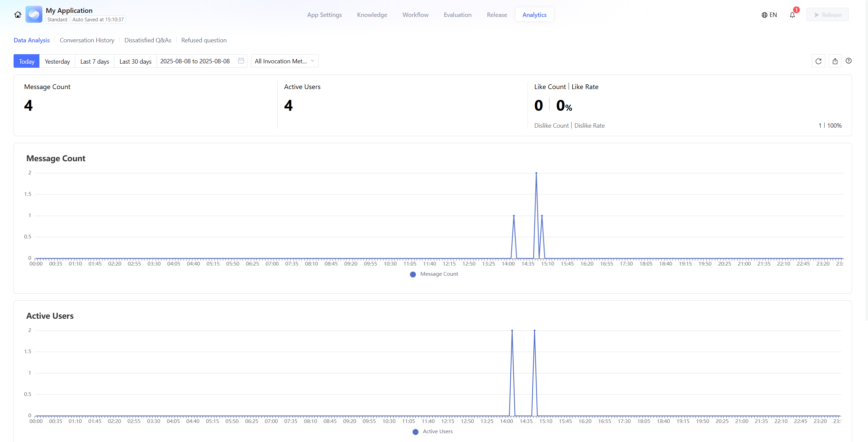This screenshot has width=868, height=442.
Task: Click the date range input field
Action: point(195,61)
